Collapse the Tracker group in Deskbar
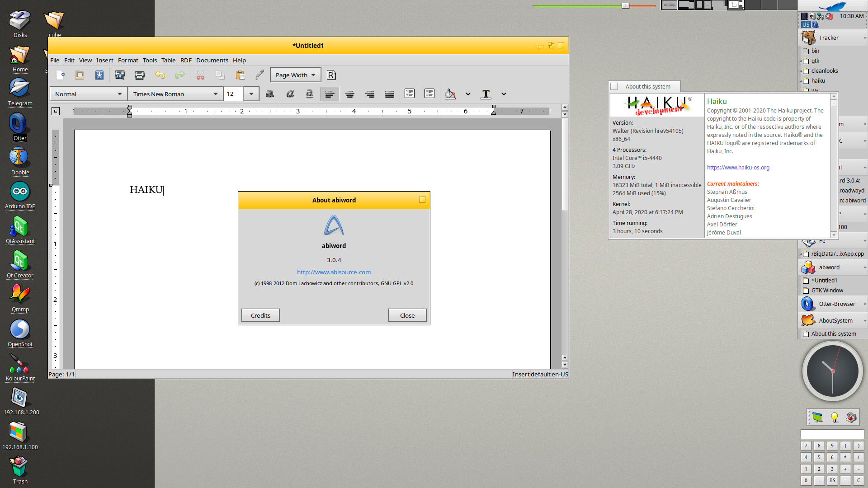Viewport: 868px width, 488px height. pos(865,38)
